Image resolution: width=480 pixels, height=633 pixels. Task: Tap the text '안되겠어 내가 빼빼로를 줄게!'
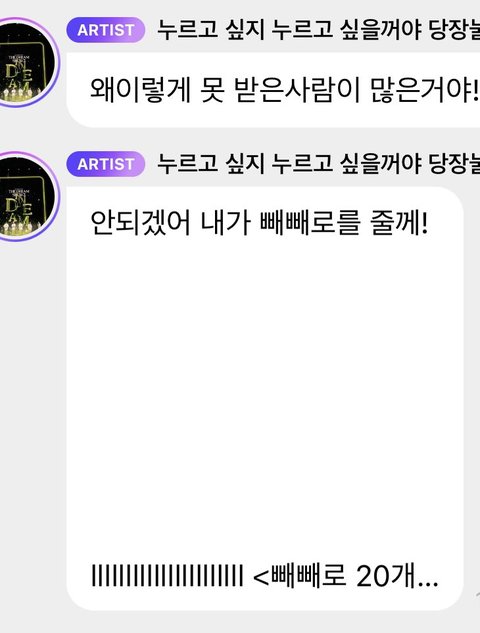point(259,223)
